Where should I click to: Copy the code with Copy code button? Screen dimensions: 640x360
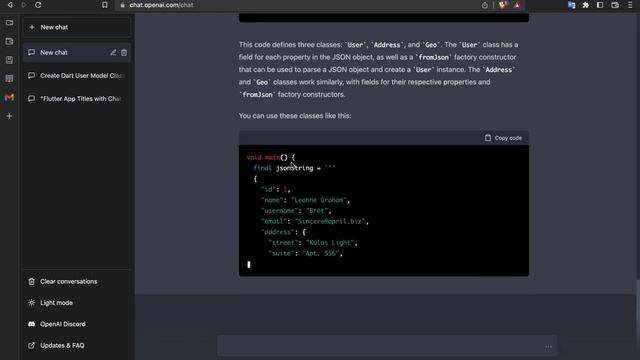pos(503,138)
